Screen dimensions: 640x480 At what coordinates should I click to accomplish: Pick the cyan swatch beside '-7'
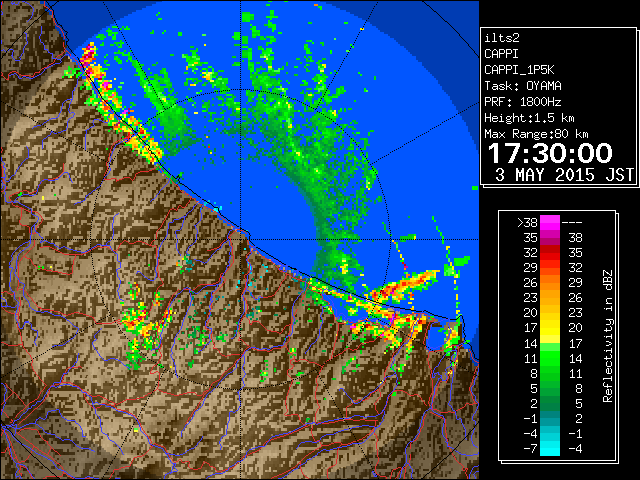[x=550, y=449]
